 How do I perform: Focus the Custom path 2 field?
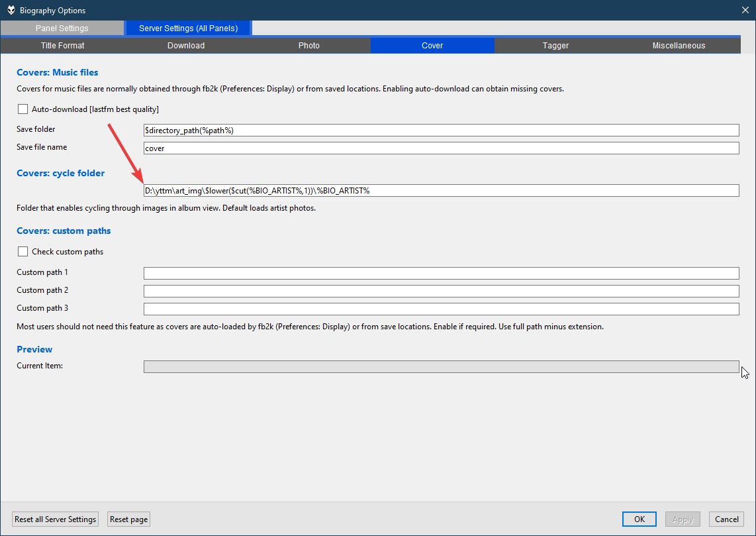441,292
